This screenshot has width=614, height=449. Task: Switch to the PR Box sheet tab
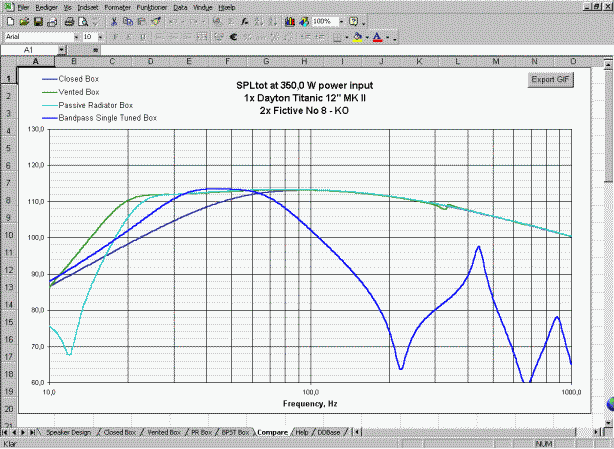tap(201, 432)
